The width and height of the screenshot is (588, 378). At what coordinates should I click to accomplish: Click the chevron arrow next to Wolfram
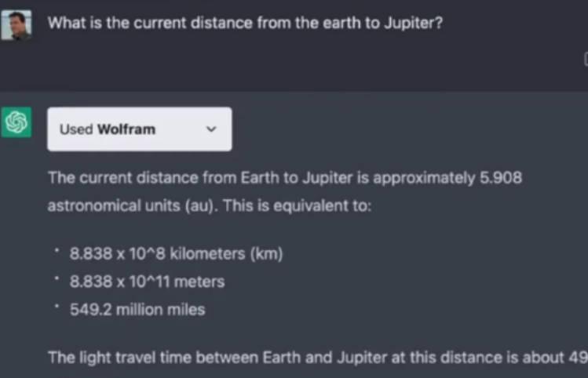click(x=210, y=129)
